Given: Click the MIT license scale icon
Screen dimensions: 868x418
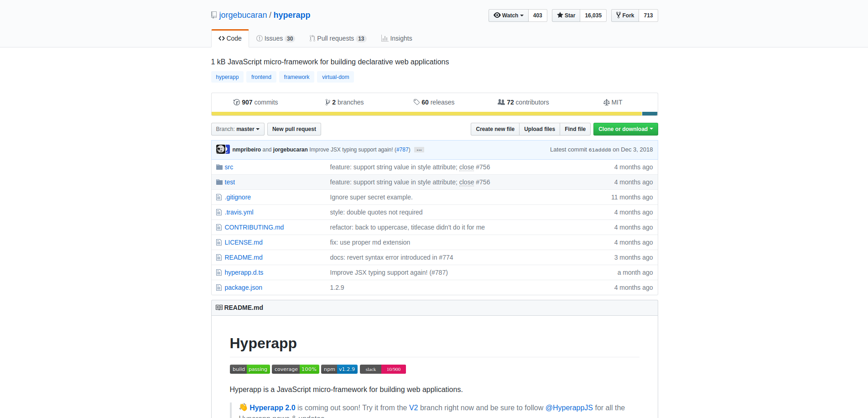Looking at the screenshot, I should [606, 102].
